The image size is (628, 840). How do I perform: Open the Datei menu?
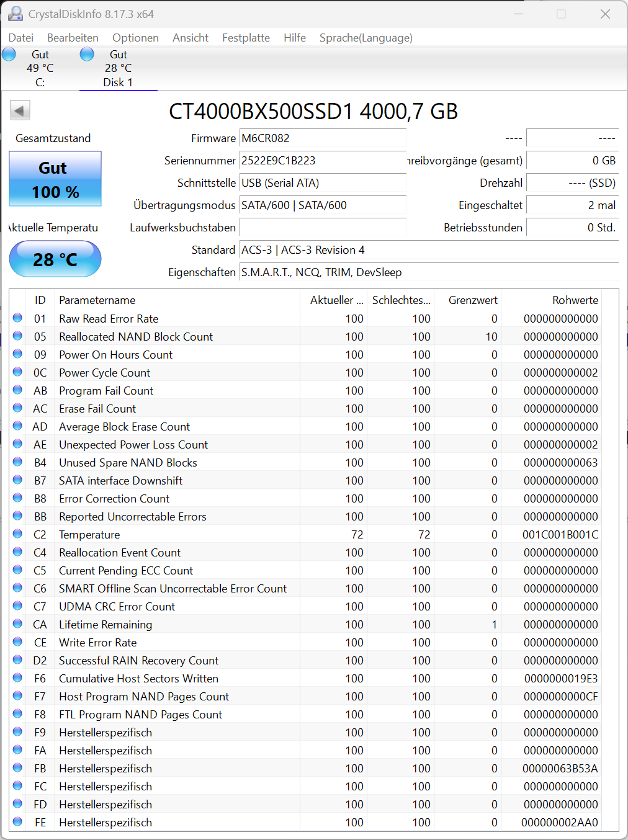coord(21,38)
